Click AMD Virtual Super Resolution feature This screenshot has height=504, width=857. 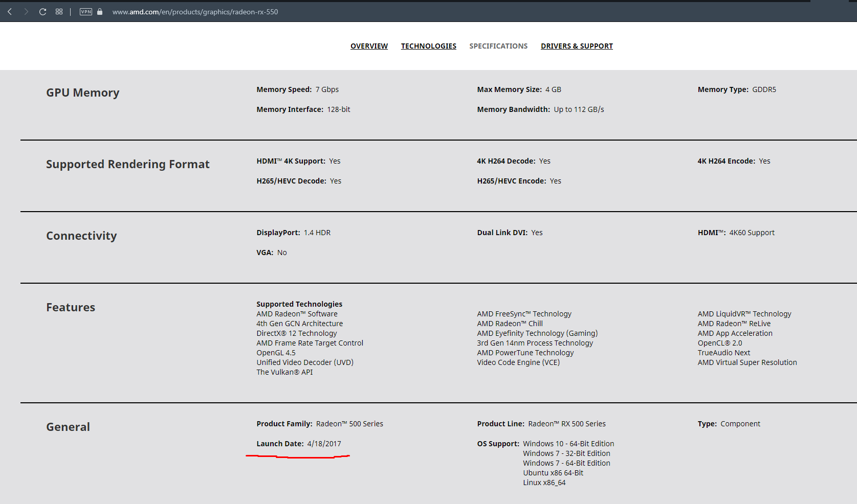748,362
